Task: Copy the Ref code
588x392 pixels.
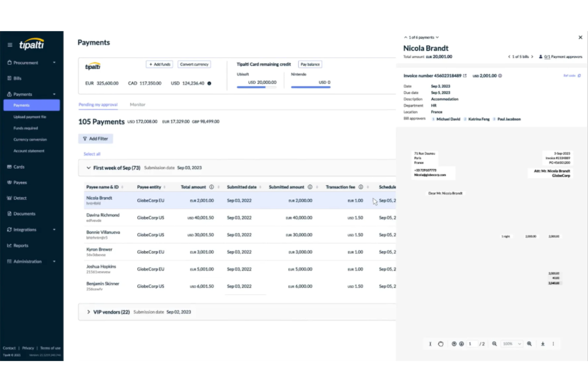Action: [x=579, y=75]
